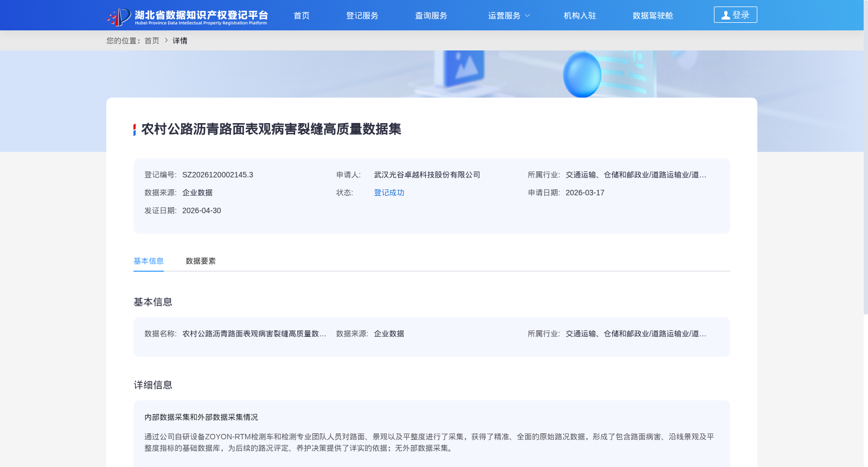This screenshot has width=868, height=467.
Task: Switch to the 基本信息 tab
Action: pyautogui.click(x=149, y=261)
